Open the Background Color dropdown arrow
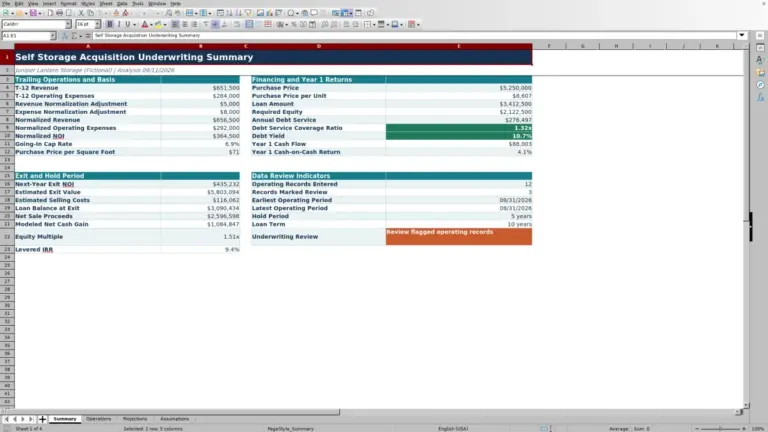The height and width of the screenshot is (432, 768). 165,24
